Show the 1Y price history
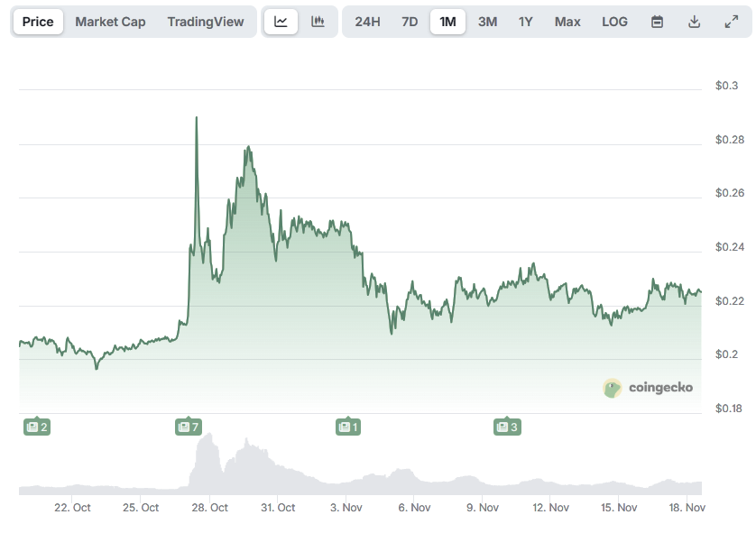The height and width of the screenshot is (533, 756). tap(526, 22)
